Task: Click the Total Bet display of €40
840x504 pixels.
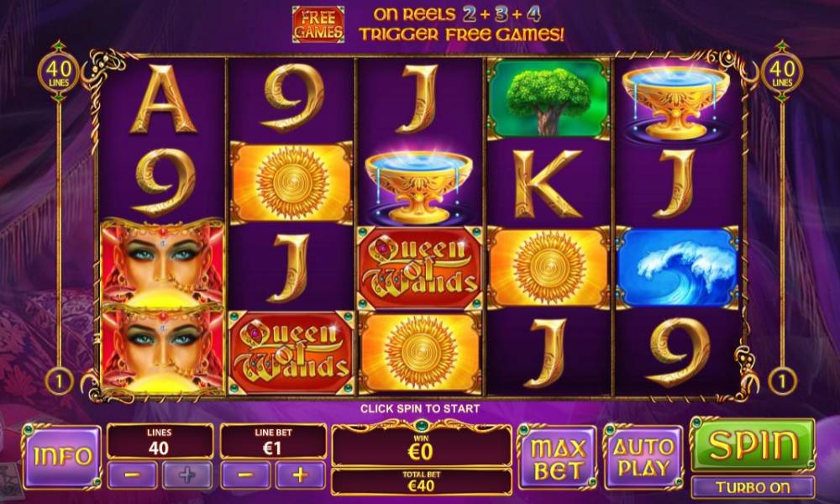Action: pos(421,481)
